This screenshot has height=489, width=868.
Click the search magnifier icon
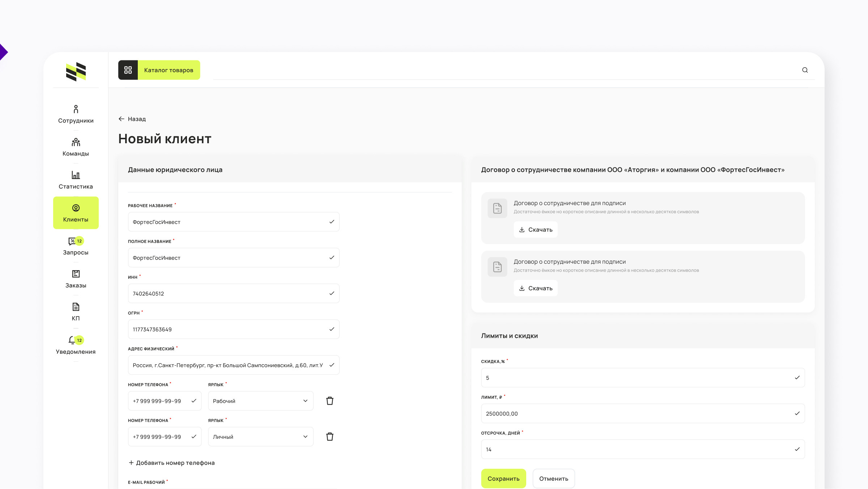[805, 70]
